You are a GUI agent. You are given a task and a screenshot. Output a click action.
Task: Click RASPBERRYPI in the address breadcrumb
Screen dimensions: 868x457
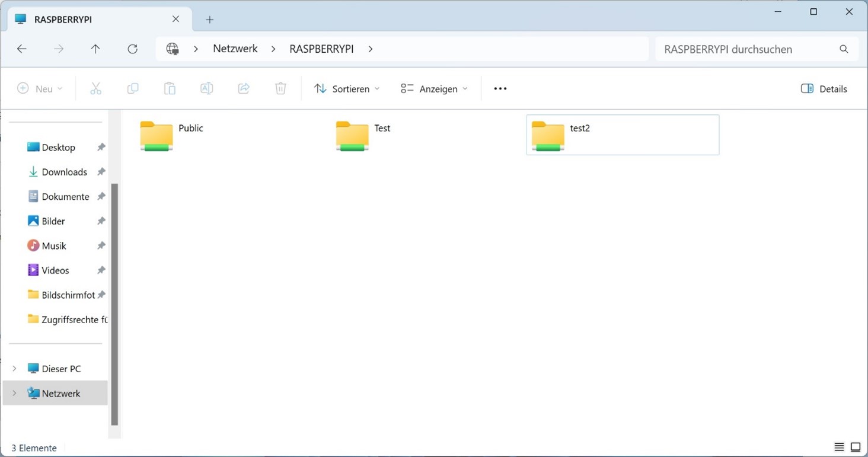[321, 49]
